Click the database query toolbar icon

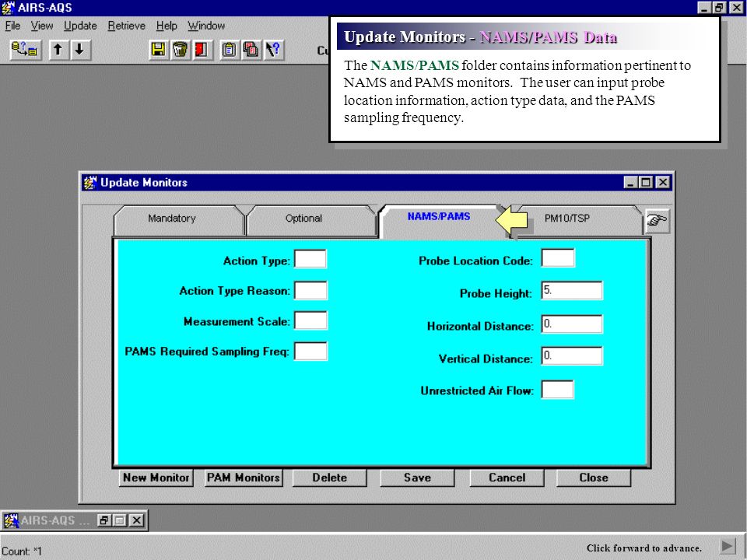[25, 50]
